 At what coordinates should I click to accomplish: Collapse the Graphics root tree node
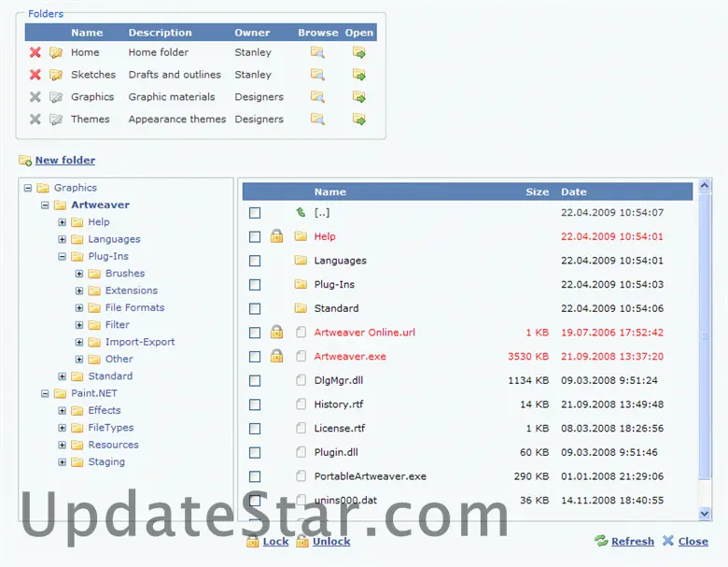[28, 189]
